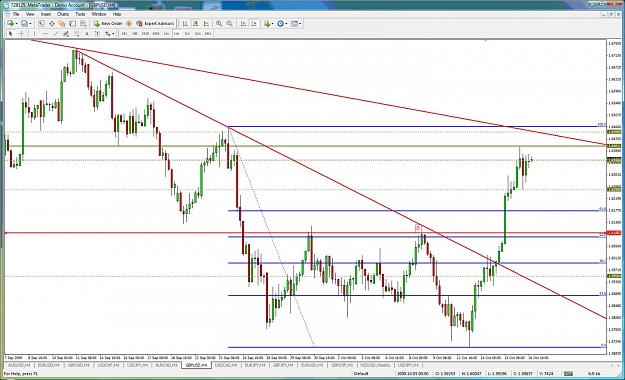This screenshot has width=625, height=380.
Task: Switch chart to Line Chart style
Action: (206, 24)
